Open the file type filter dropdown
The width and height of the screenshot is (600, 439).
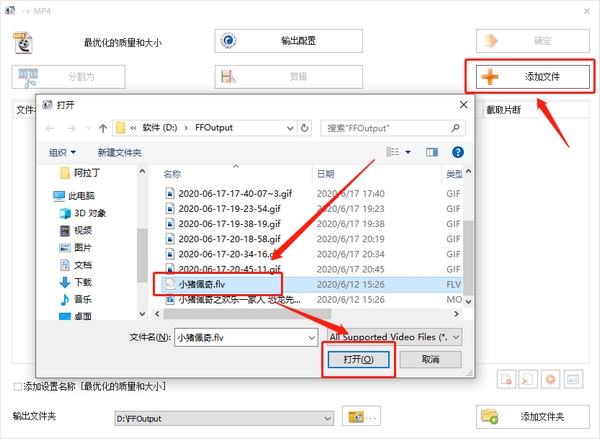(395, 337)
